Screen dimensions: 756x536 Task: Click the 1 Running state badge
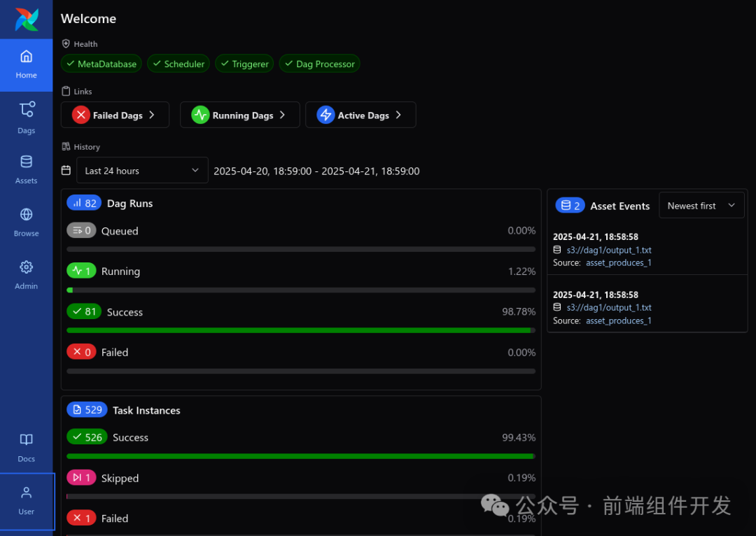(81, 271)
